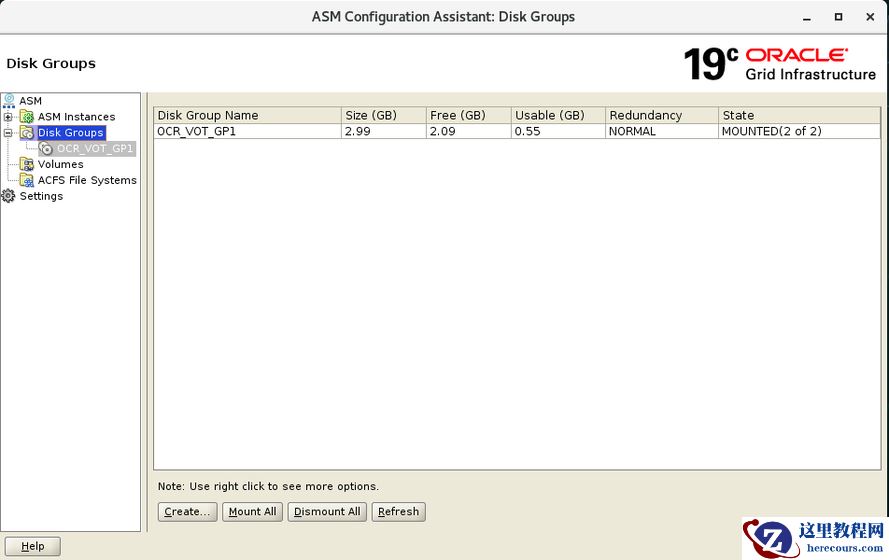The width and height of the screenshot is (889, 560).
Task: Sort by Disk Group Name column header
Action: [248, 115]
